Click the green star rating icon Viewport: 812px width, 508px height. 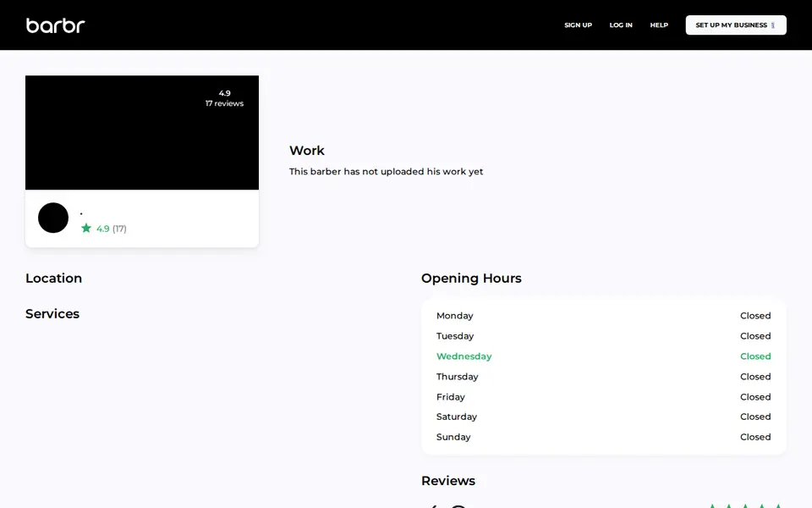86,228
